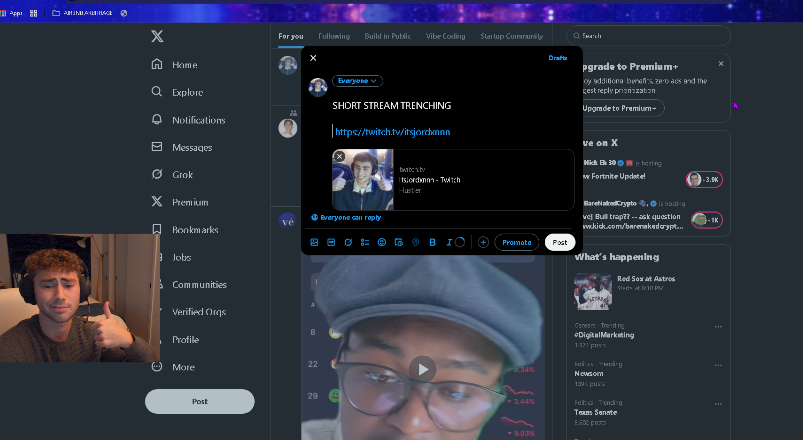
Task: Add a poll to the post
Action: [x=365, y=242]
